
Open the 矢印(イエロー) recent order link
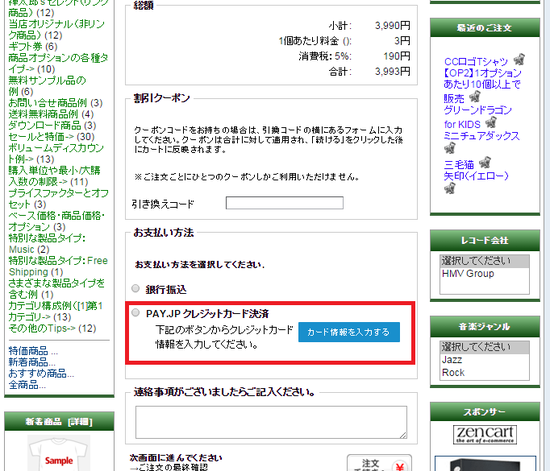(x=476, y=176)
